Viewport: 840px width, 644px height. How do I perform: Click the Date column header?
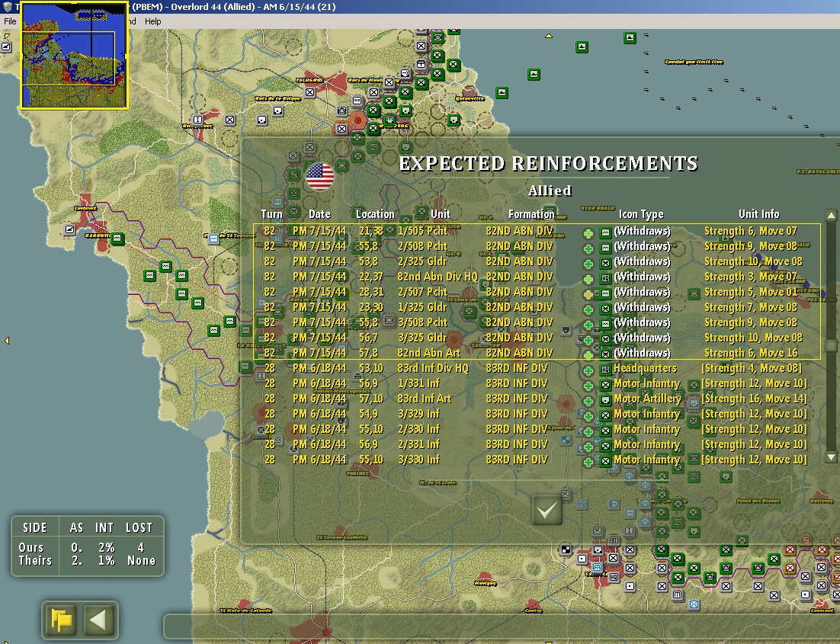[320, 214]
